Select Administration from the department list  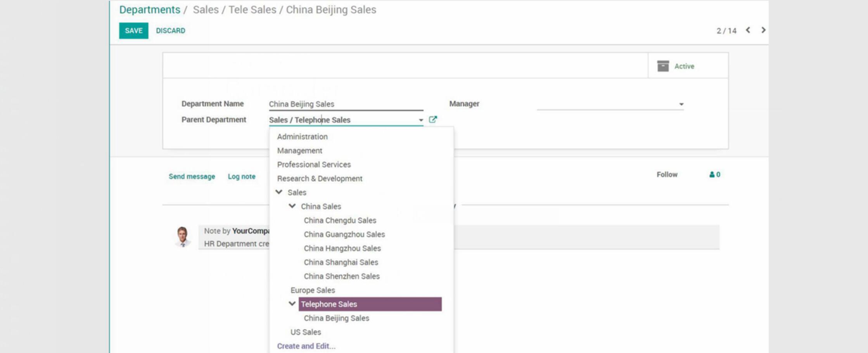point(302,137)
